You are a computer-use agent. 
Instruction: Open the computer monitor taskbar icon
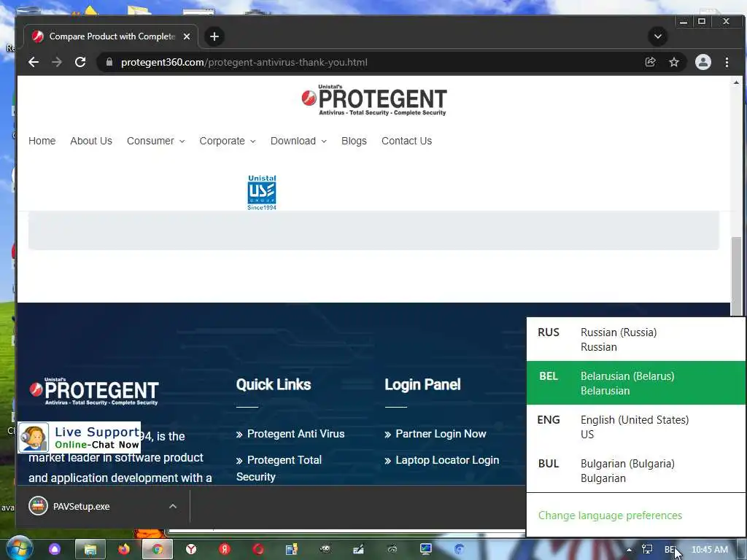point(425,549)
